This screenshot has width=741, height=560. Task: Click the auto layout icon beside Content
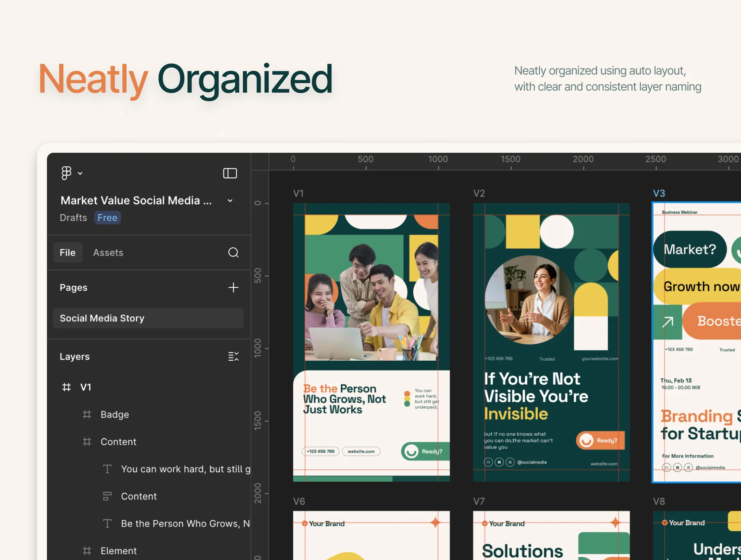(107, 496)
